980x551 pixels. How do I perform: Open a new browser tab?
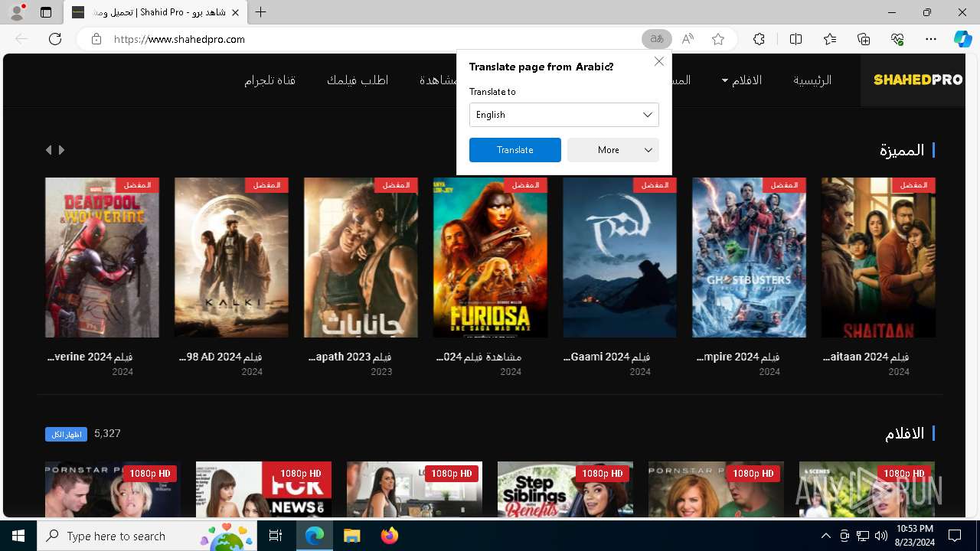click(x=261, y=12)
